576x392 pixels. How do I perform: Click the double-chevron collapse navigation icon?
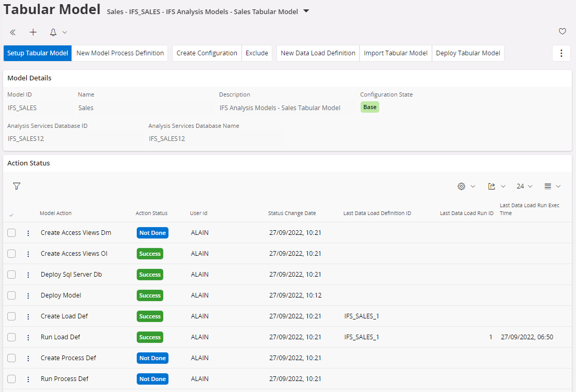point(13,32)
